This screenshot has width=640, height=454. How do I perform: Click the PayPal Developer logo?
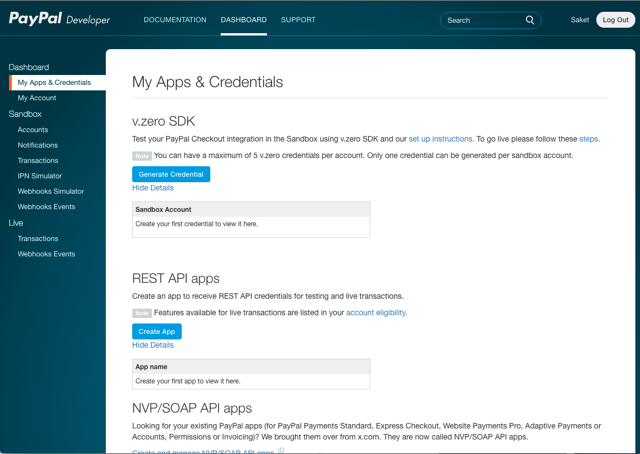[x=59, y=19]
